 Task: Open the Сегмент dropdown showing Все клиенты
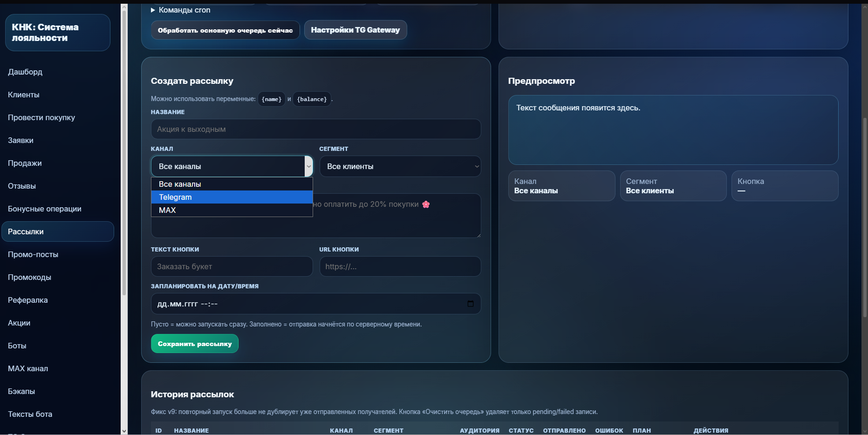[400, 166]
